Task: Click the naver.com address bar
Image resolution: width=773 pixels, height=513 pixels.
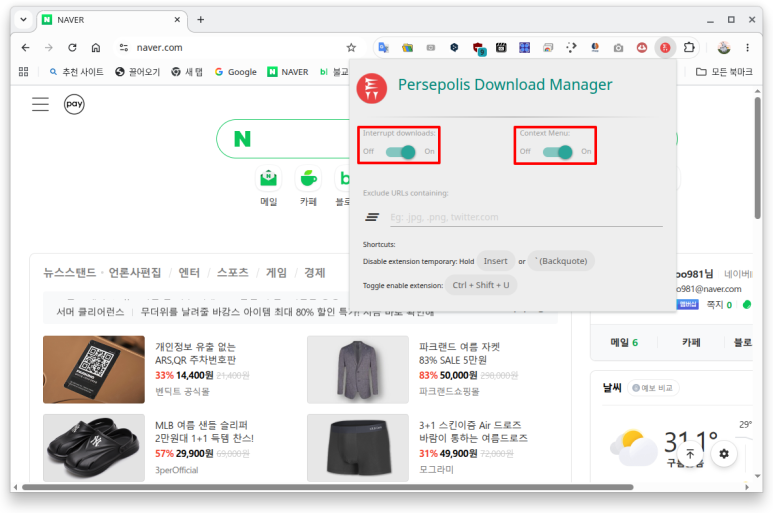Action: click(x=237, y=48)
